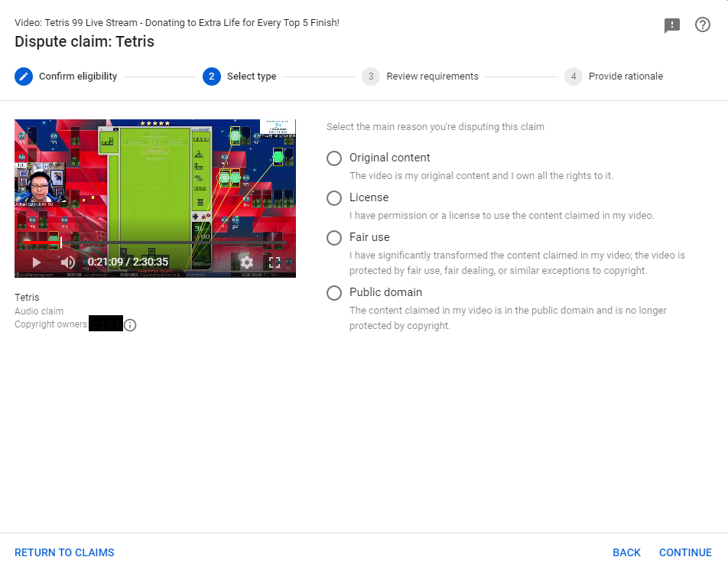
Task: Click the Confirm eligibility step label
Action: point(78,77)
